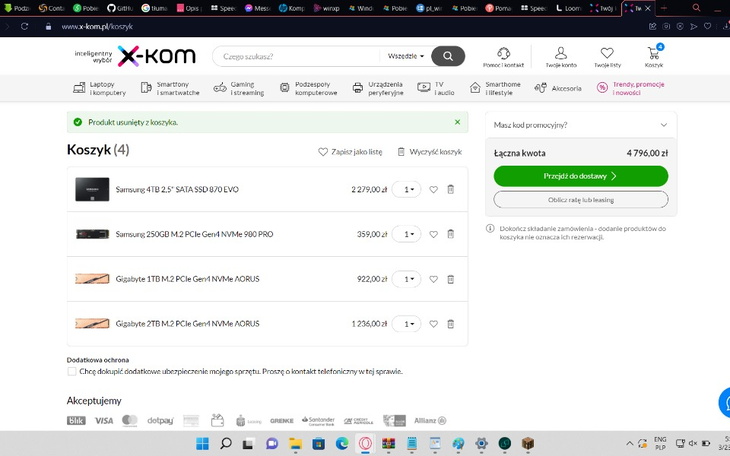Open the Koszyk cart icon in header
Image resolution: width=730 pixels, height=456 pixels.
click(653, 54)
